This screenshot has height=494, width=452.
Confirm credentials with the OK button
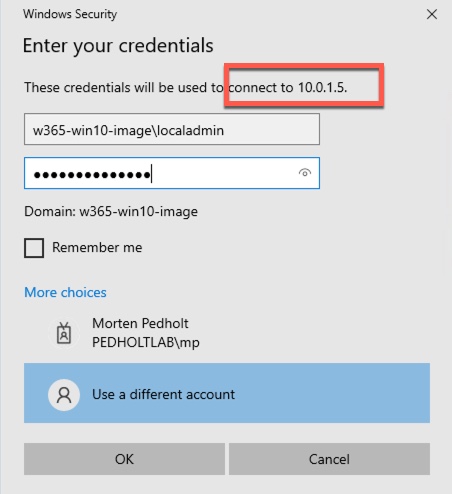[x=124, y=459]
